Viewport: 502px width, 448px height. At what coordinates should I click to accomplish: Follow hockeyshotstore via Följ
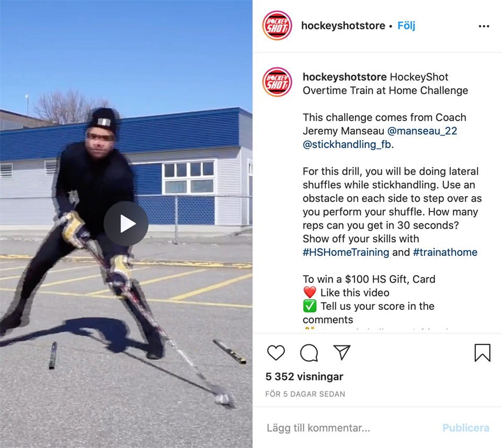(x=406, y=26)
